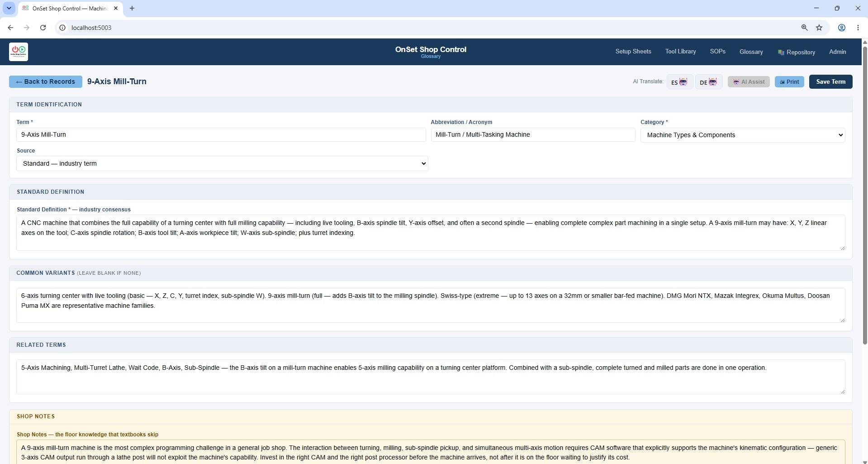This screenshot has height=464, width=868.
Task: Click the site information icon in the address bar
Action: [x=63, y=28]
